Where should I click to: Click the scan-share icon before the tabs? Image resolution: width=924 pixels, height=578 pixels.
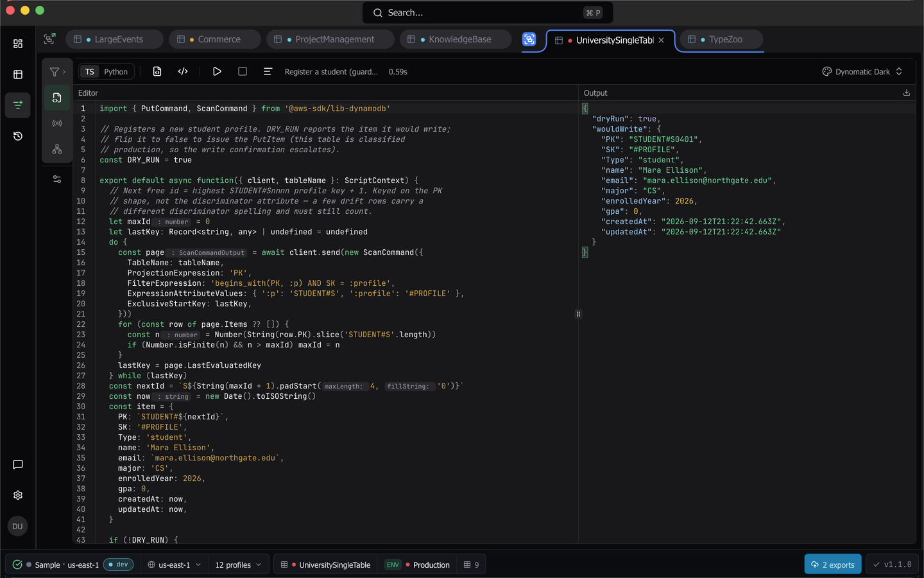[x=49, y=39]
